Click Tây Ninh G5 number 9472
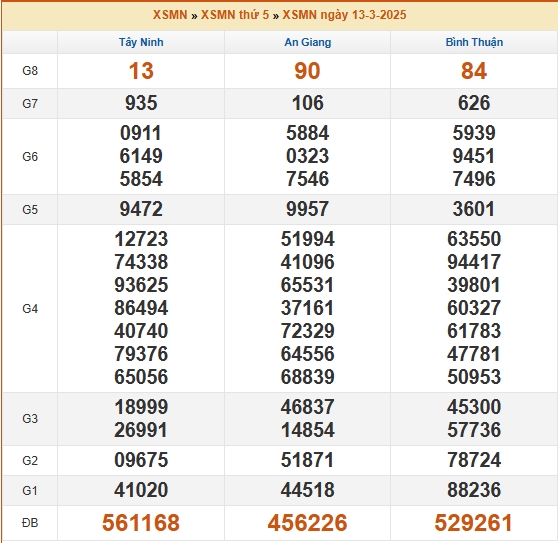 tap(141, 209)
